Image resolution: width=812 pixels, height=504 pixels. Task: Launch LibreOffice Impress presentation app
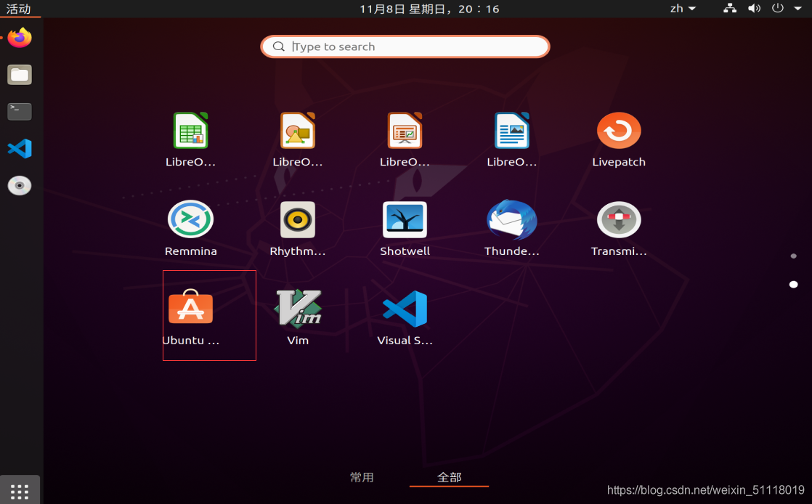(405, 131)
